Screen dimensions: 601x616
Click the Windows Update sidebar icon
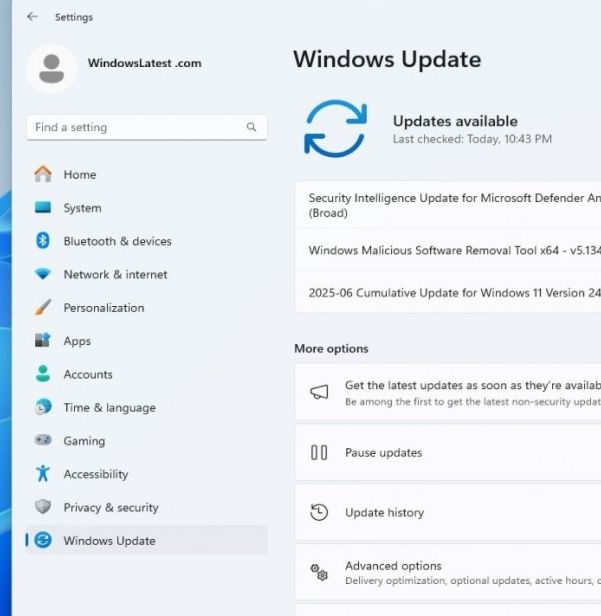[x=43, y=540]
